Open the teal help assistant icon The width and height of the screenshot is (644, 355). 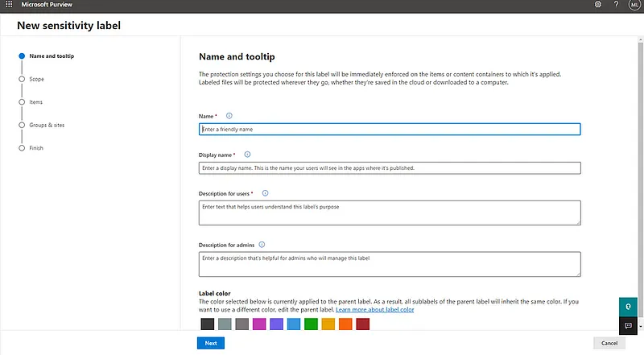click(628, 307)
